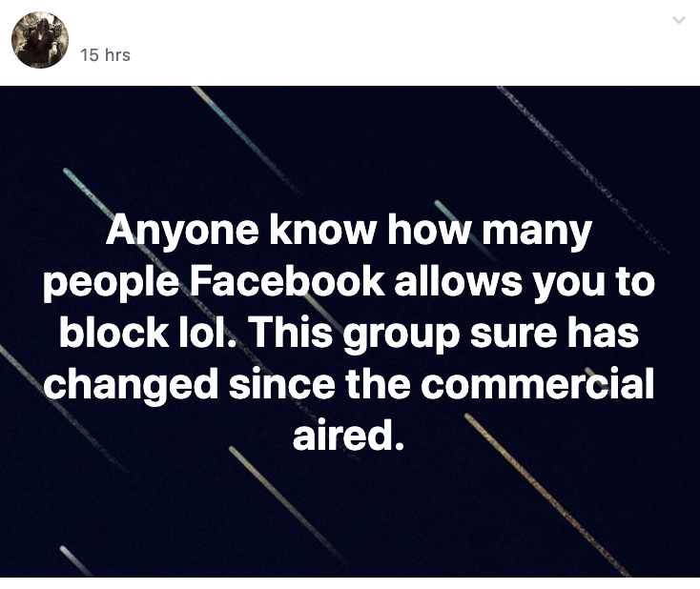
Task: Select the text line 'Anyone know how many'
Action: point(349,231)
